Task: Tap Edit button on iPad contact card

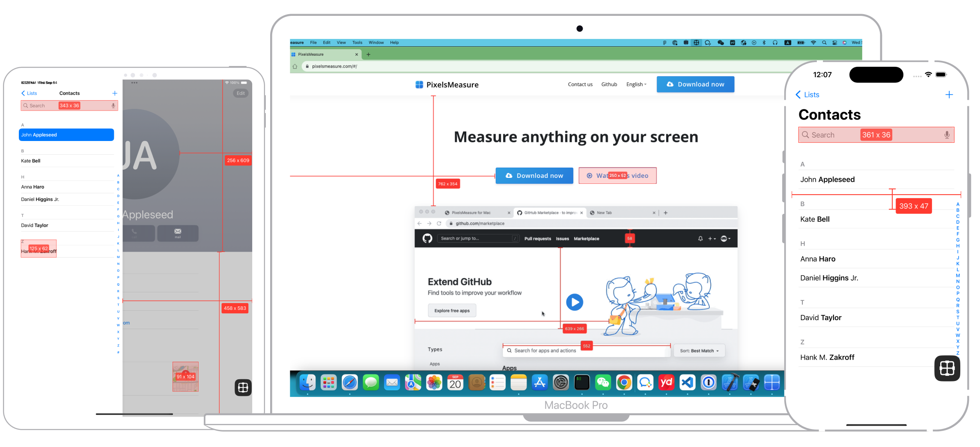Action: (241, 93)
